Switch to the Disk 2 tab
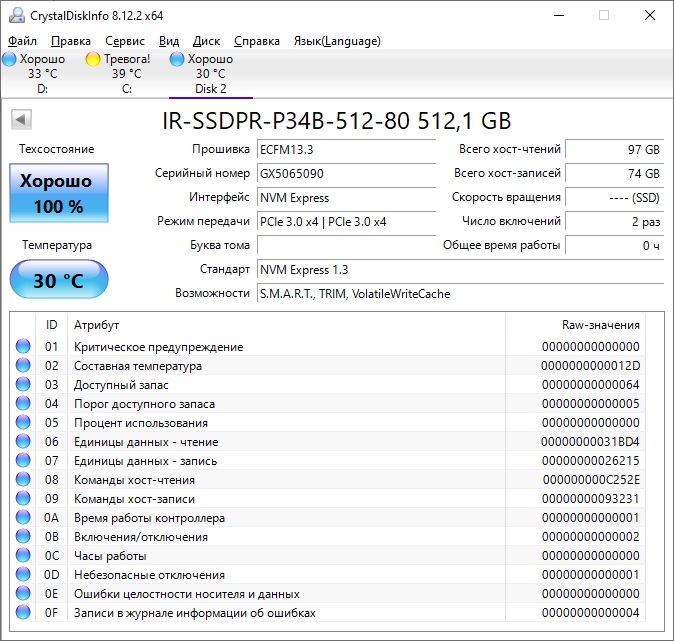This screenshot has height=641, width=674. [x=211, y=75]
